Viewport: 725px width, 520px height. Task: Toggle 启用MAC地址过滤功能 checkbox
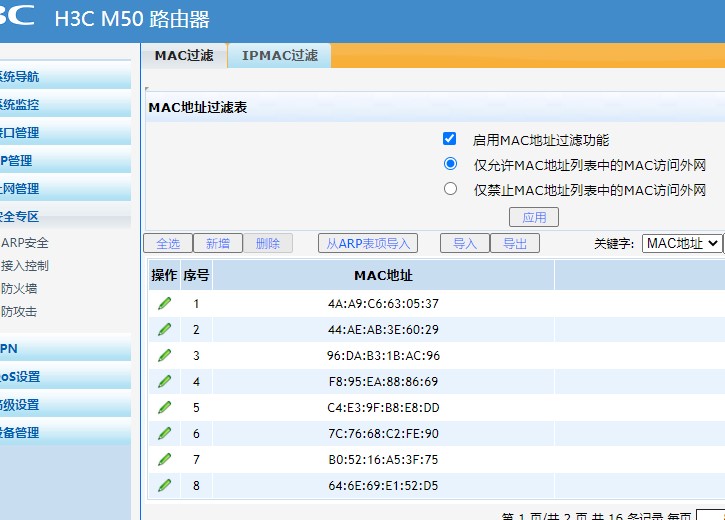click(x=449, y=139)
